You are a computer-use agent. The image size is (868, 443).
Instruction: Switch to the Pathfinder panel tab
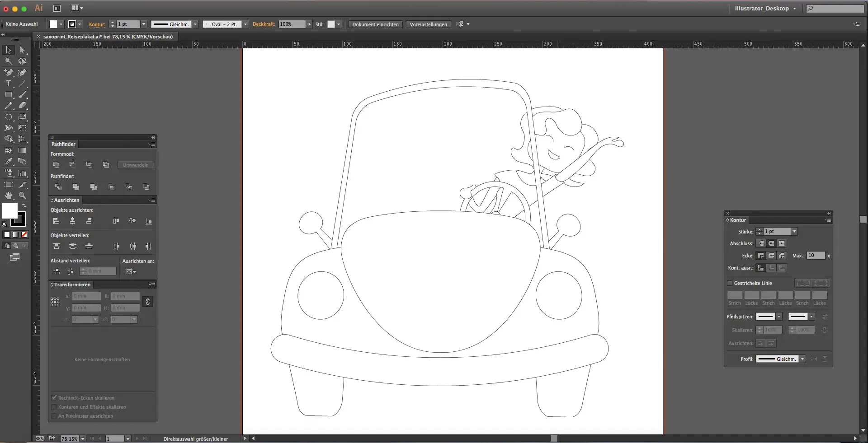(63, 144)
